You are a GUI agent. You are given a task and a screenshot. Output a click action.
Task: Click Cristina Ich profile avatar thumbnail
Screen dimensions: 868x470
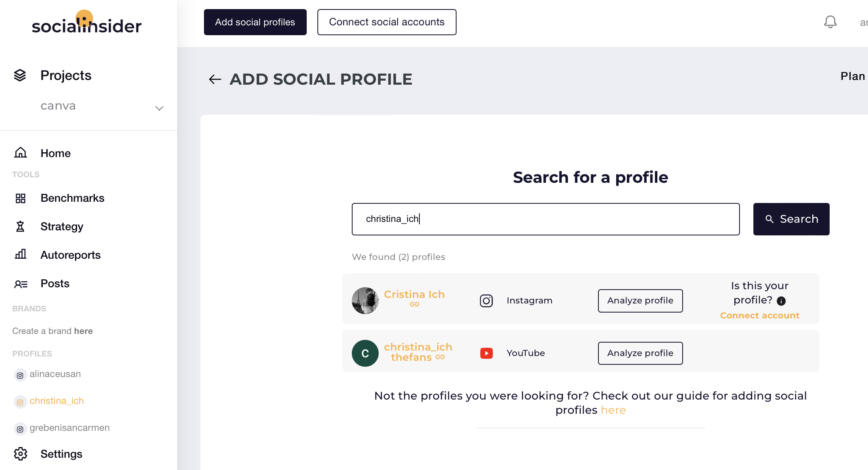point(365,301)
